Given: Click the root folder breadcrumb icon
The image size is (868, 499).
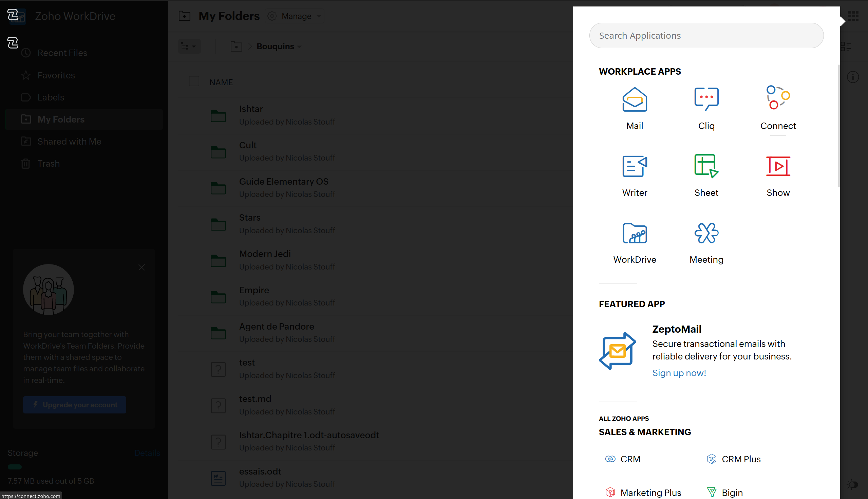Looking at the screenshot, I should click(x=236, y=46).
